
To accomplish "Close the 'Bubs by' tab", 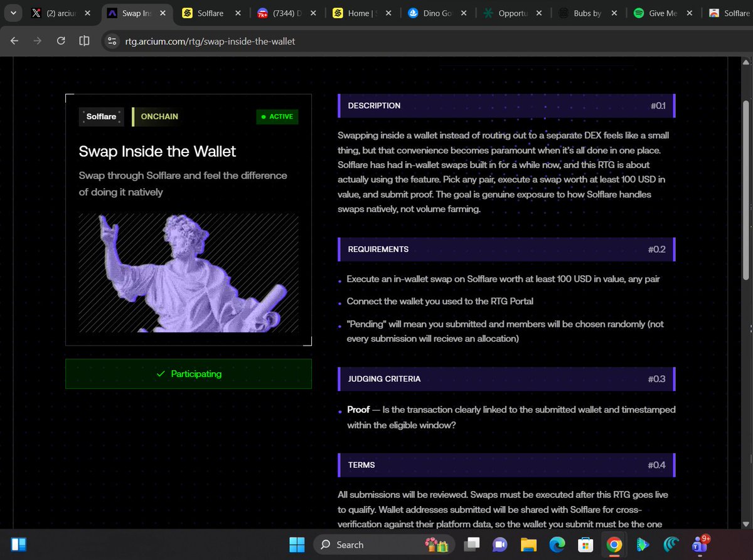I will tap(614, 13).
